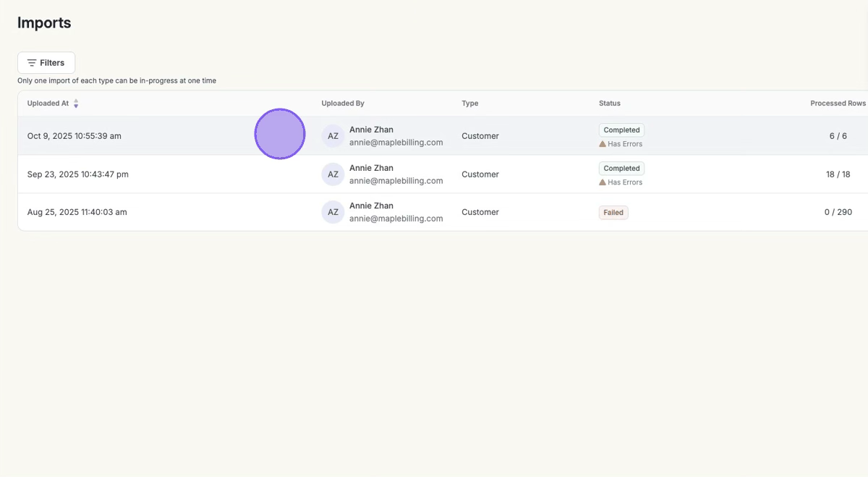
Task: Click the 0 / 290 processed rows value
Action: (838, 212)
